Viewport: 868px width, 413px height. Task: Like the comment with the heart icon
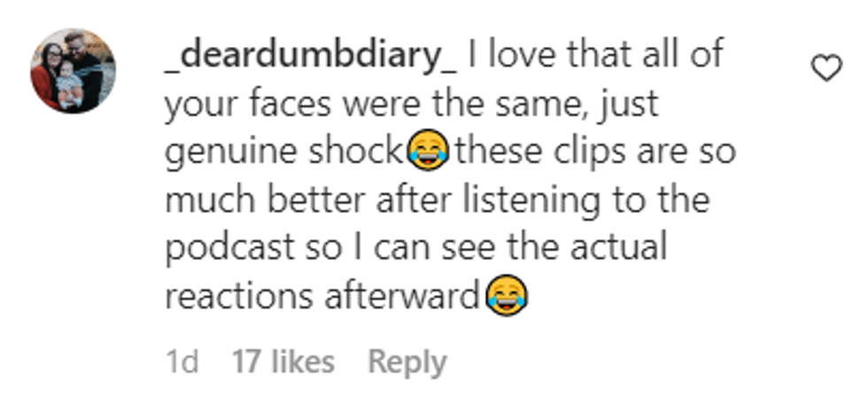pos(826,68)
